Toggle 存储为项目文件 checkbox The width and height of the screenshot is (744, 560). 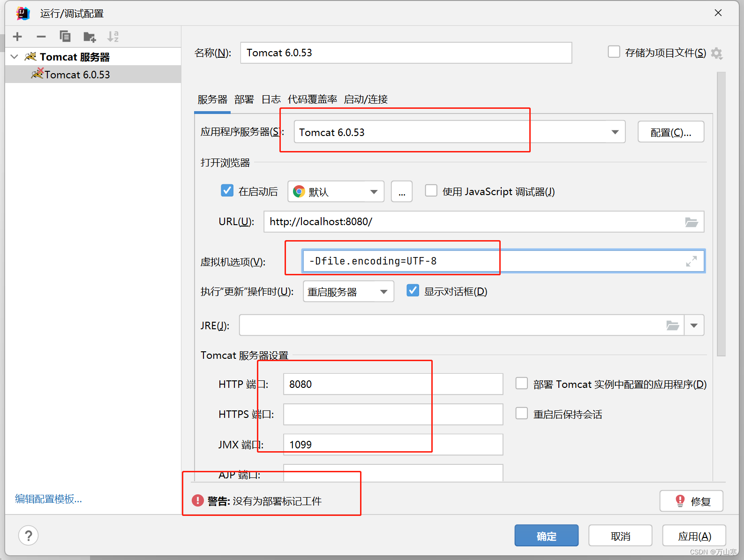pyautogui.click(x=614, y=52)
